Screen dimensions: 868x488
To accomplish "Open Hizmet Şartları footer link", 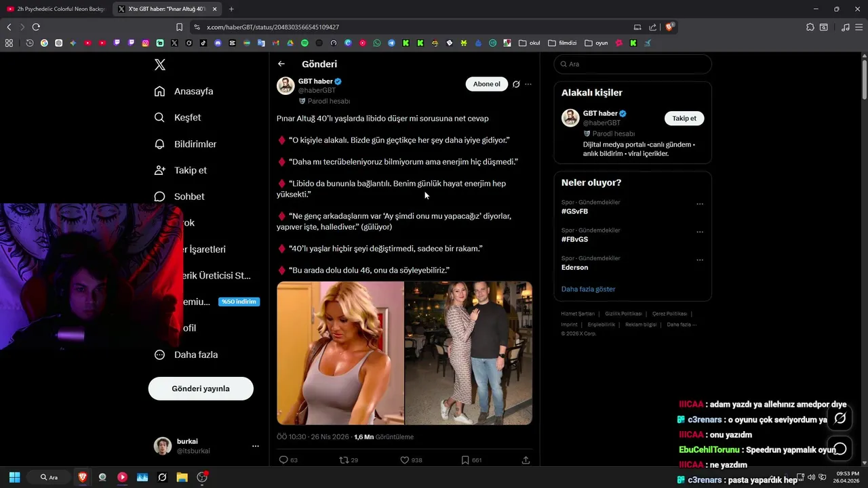I will pyautogui.click(x=578, y=314).
